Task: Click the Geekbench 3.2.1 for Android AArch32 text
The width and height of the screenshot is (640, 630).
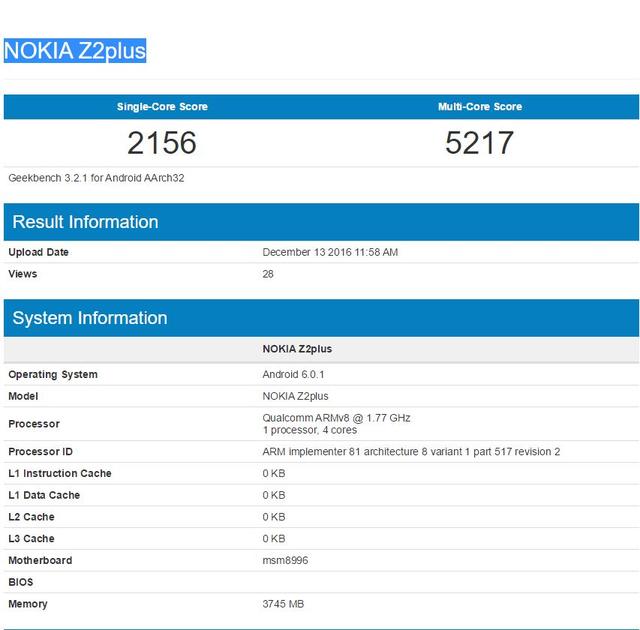Action: click(96, 178)
